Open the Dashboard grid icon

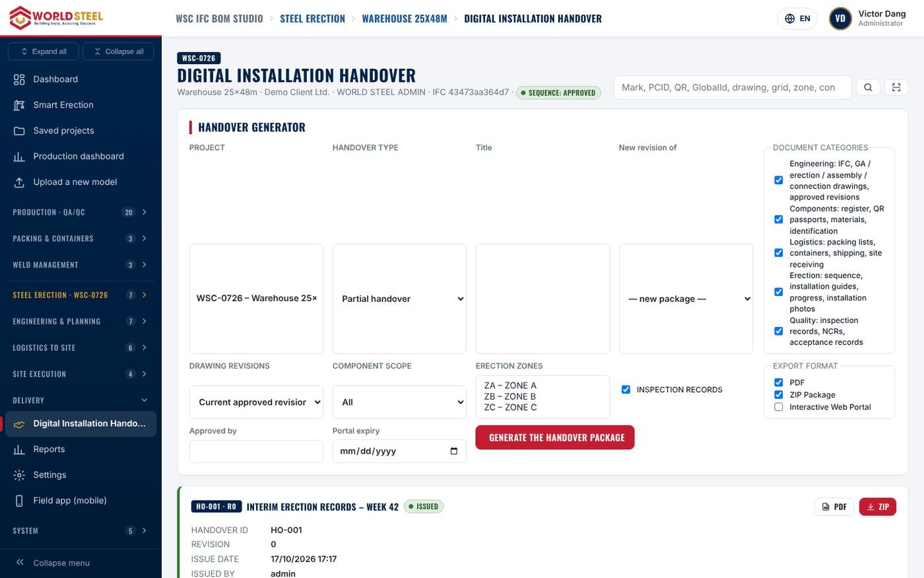[19, 79]
